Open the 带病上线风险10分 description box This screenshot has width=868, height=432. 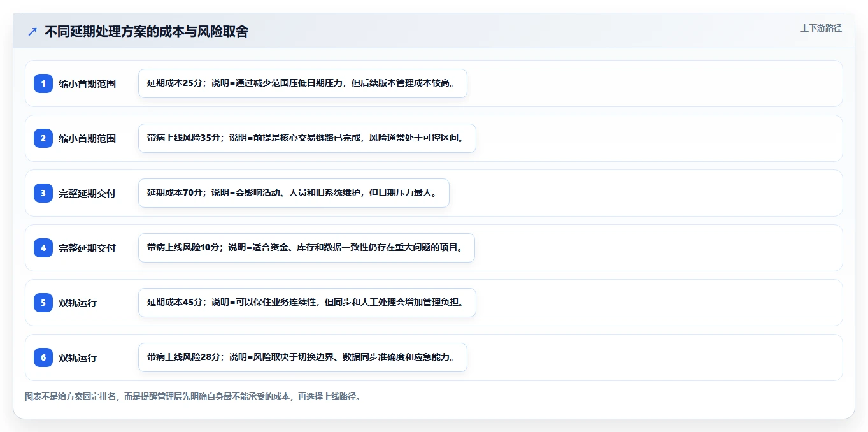(x=306, y=248)
